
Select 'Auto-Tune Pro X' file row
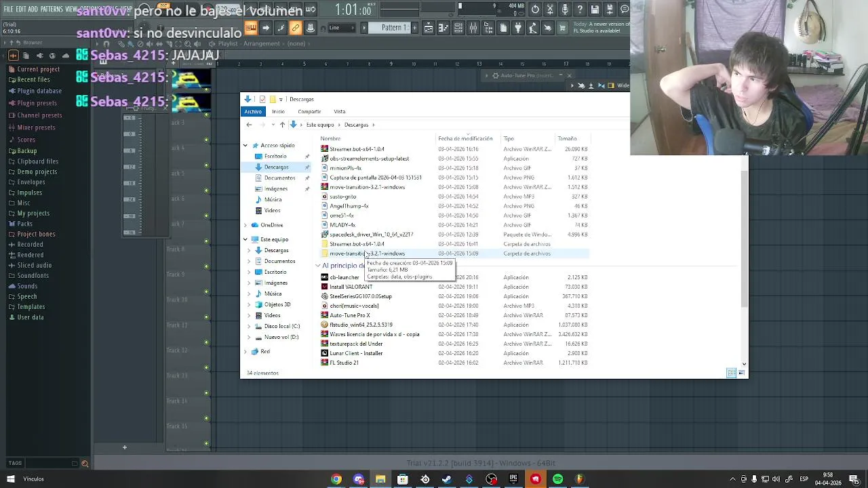[454, 315]
